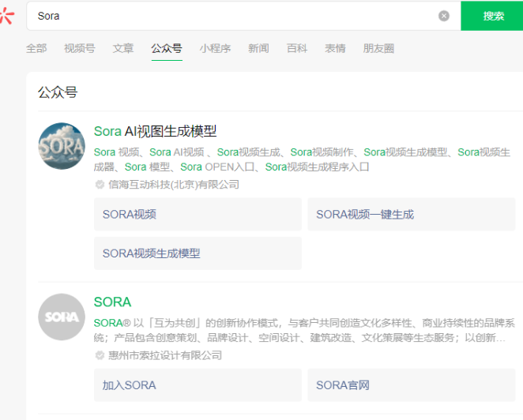Click the gray SORA avatar thumbnail
The height and width of the screenshot is (420, 523).
click(62, 317)
